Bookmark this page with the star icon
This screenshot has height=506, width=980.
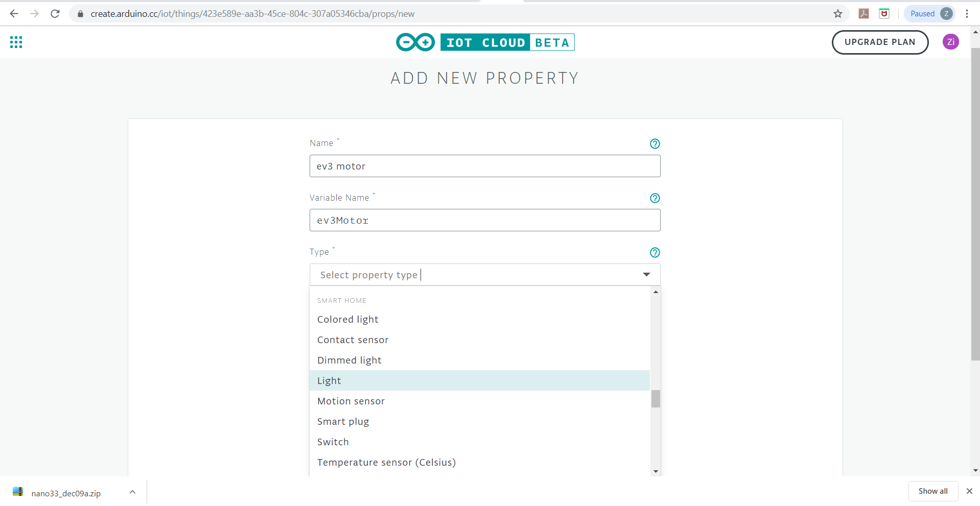(x=837, y=14)
